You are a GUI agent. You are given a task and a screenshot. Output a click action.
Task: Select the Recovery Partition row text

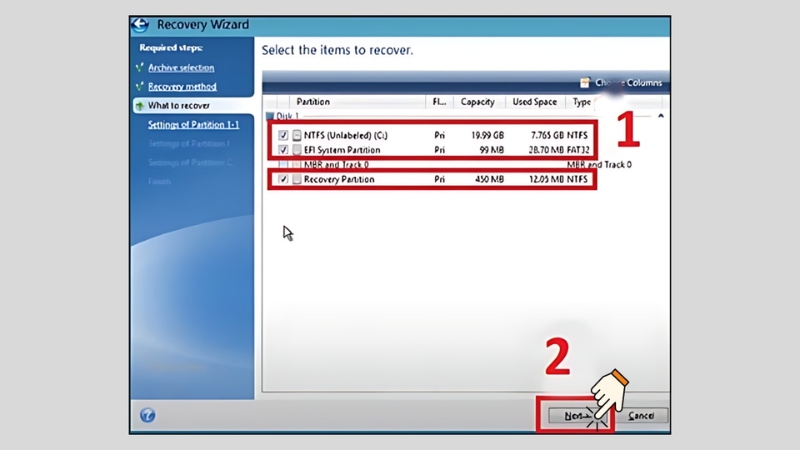coord(339,180)
